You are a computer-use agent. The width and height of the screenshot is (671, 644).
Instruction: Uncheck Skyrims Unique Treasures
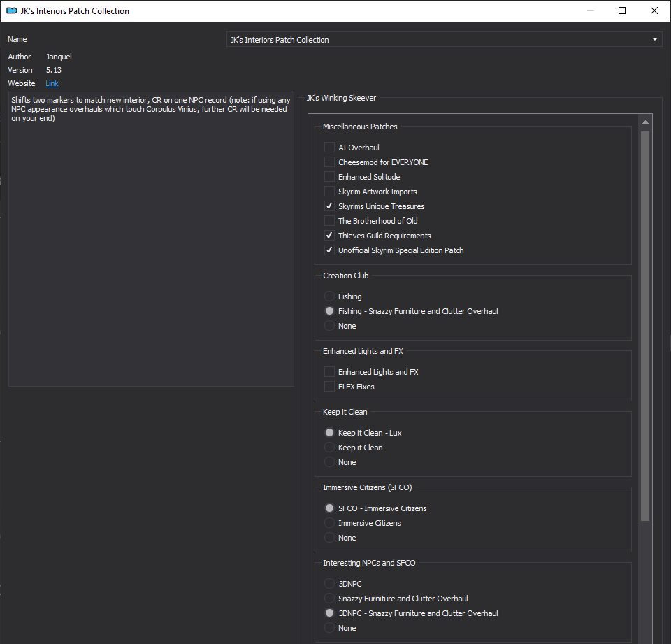(x=329, y=206)
